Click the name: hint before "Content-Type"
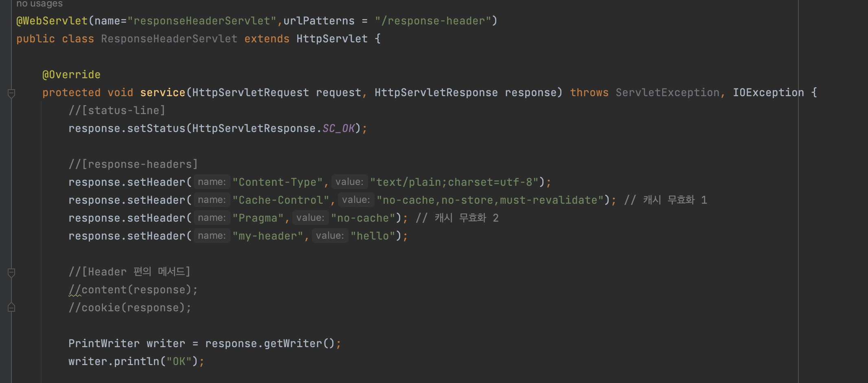This screenshot has width=868, height=383. [212, 182]
